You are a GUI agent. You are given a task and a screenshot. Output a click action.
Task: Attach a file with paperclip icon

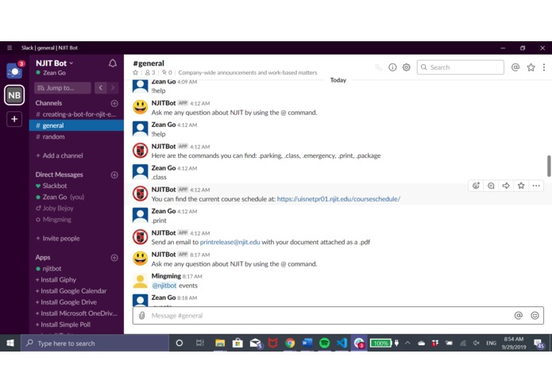click(x=141, y=316)
